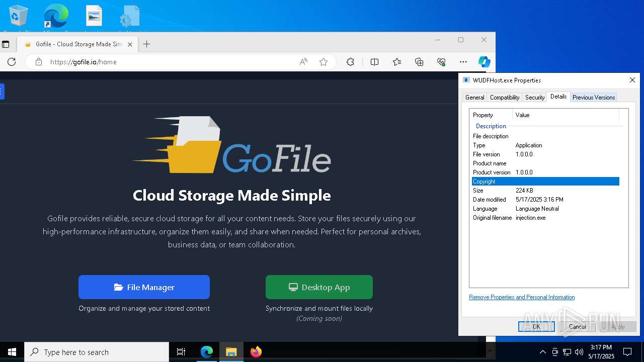Open the Gofile blue sidebar menu handle
The image size is (644, 362).
[2, 92]
